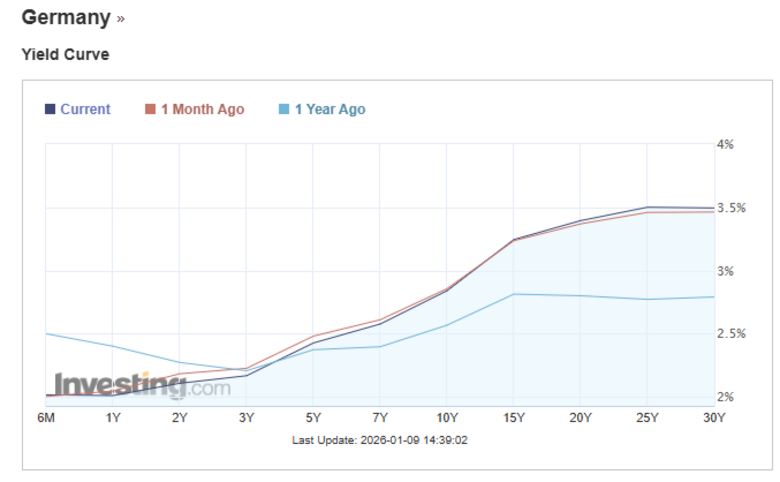Select the Yield Curve heading

coord(65,54)
